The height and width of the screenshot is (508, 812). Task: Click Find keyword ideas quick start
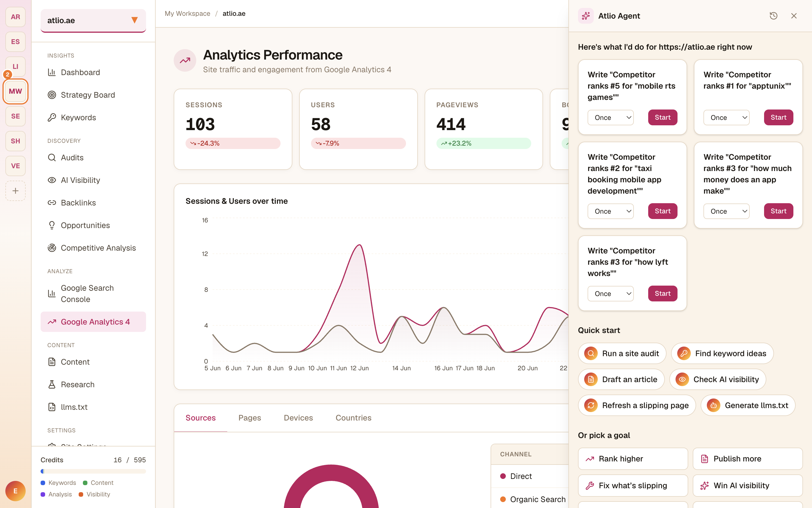pyautogui.click(x=722, y=353)
